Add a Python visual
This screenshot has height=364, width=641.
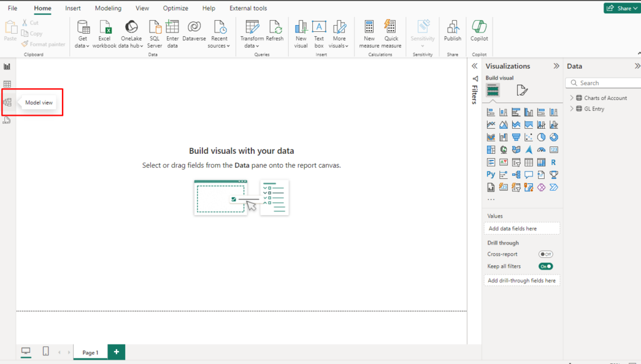(491, 174)
